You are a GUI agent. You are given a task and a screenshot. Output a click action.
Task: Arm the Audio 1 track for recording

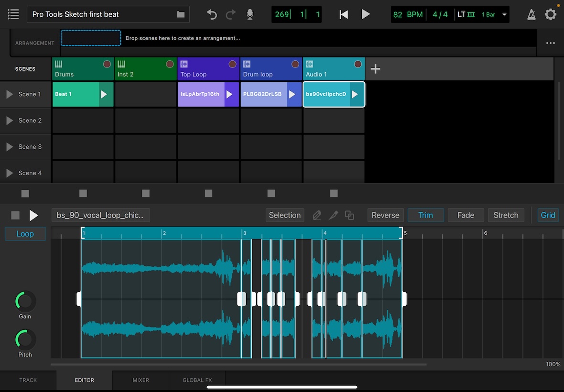pyautogui.click(x=358, y=64)
